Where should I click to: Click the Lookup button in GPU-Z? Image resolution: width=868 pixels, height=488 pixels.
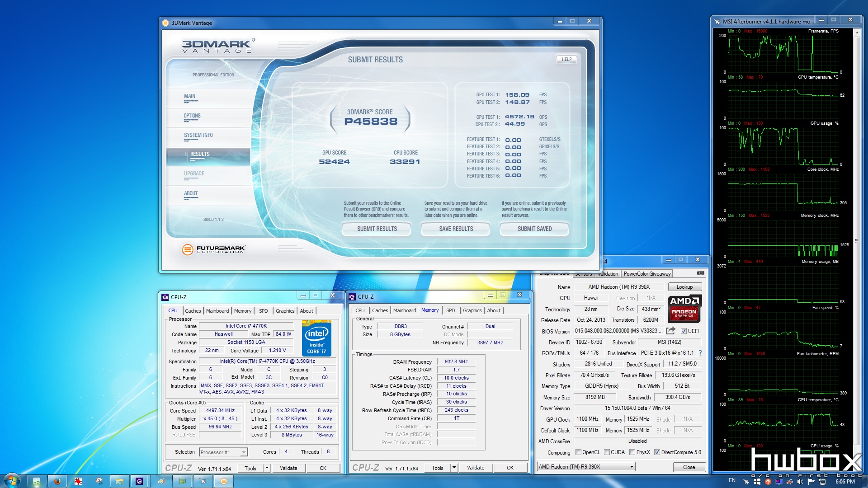[x=684, y=287]
